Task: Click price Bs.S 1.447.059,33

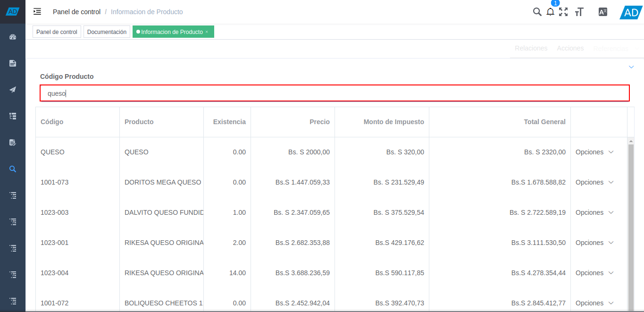Action: [302, 182]
